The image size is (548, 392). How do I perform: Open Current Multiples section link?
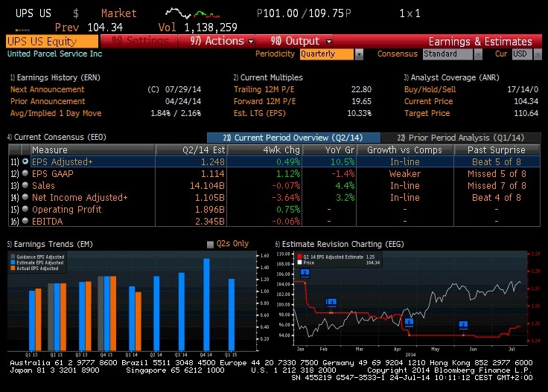point(268,77)
